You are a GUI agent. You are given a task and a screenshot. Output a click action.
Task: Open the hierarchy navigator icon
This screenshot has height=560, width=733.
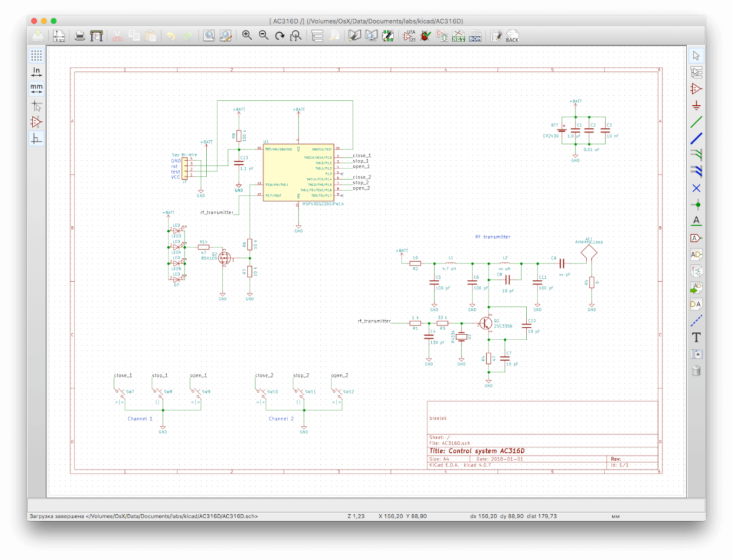(318, 36)
